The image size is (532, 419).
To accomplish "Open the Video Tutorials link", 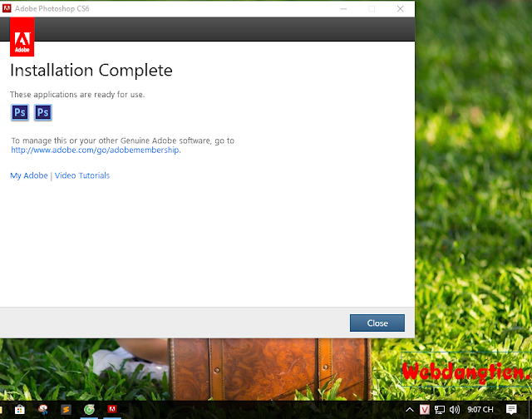I will tap(82, 175).
